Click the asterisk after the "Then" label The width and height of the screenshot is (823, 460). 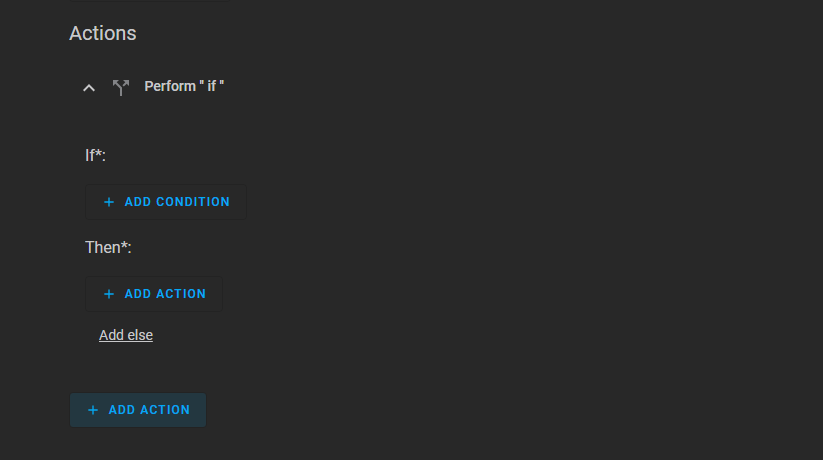(x=124, y=245)
